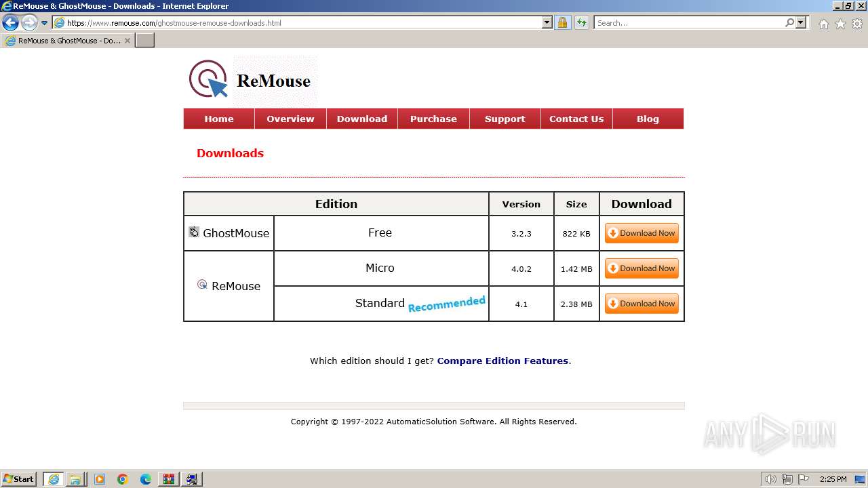Viewport: 868px width, 488px height.
Task: Refresh the page with the refresh icon
Action: pos(581,22)
